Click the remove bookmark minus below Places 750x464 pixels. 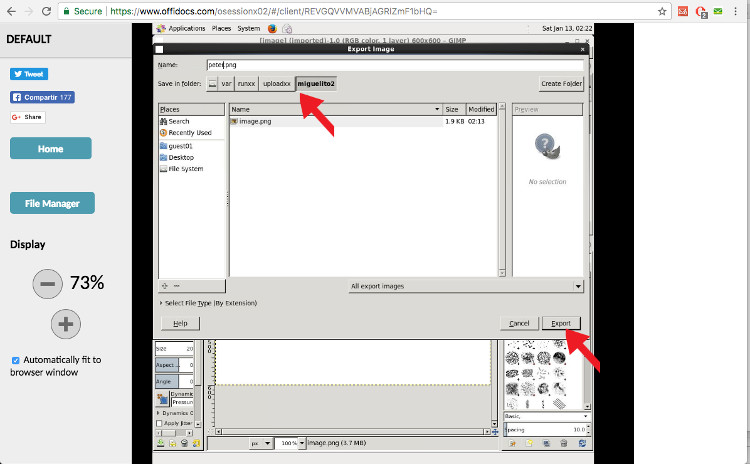(176, 286)
